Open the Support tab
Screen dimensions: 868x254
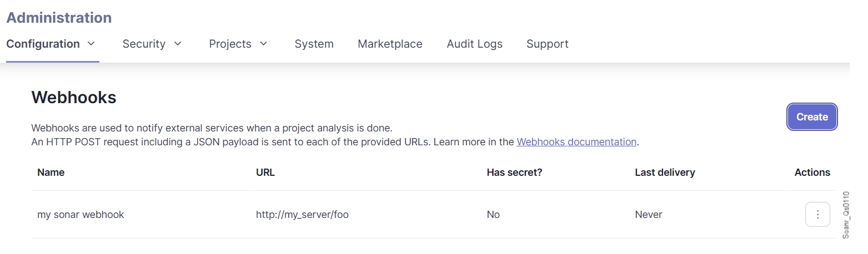(x=547, y=44)
